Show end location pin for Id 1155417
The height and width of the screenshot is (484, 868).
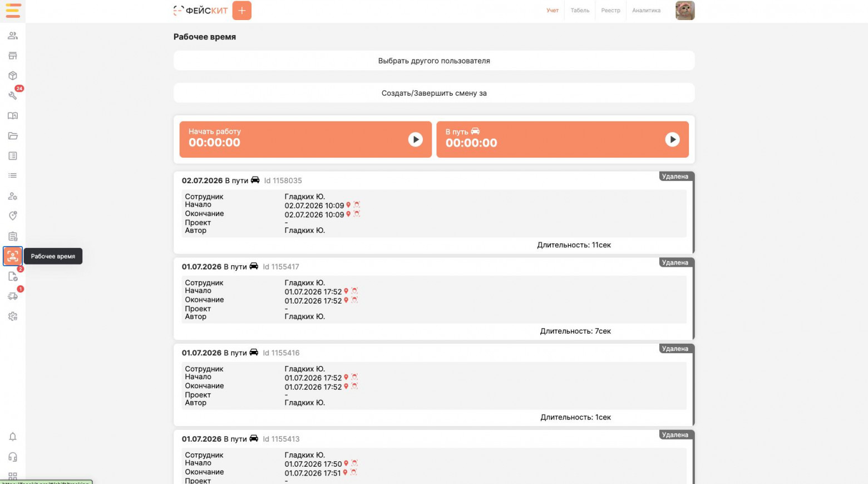coord(346,300)
